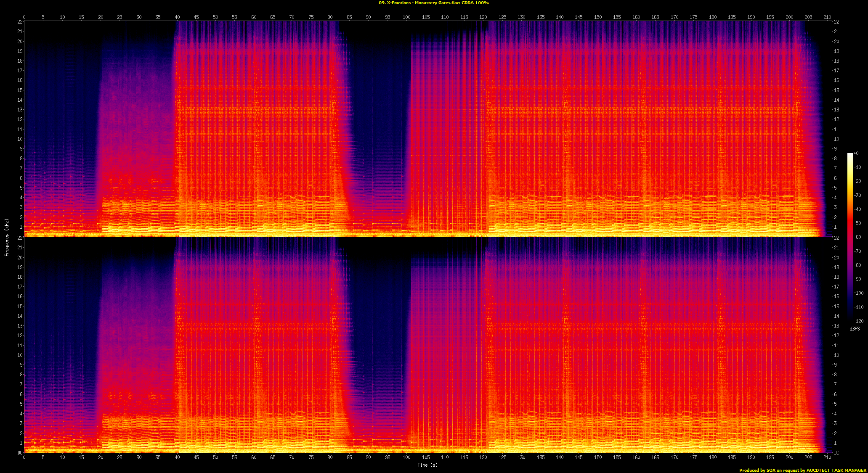Click the 5 kHz tick on the lower-left frequency axis

[x=21, y=404]
